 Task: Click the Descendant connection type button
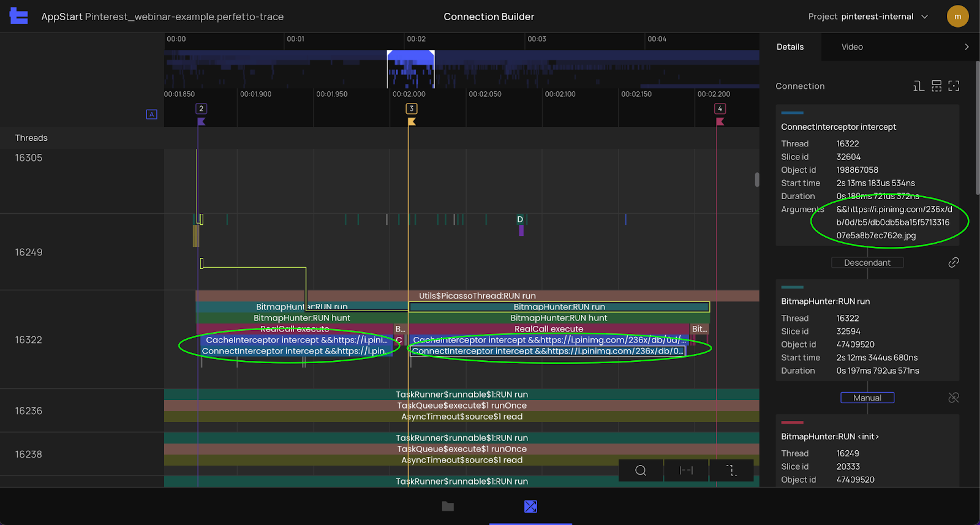[x=867, y=263]
